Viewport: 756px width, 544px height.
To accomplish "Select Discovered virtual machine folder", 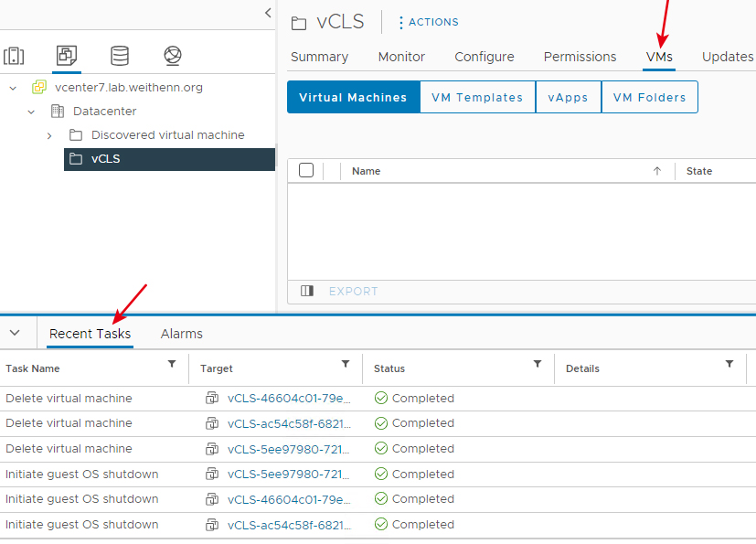I will point(168,134).
